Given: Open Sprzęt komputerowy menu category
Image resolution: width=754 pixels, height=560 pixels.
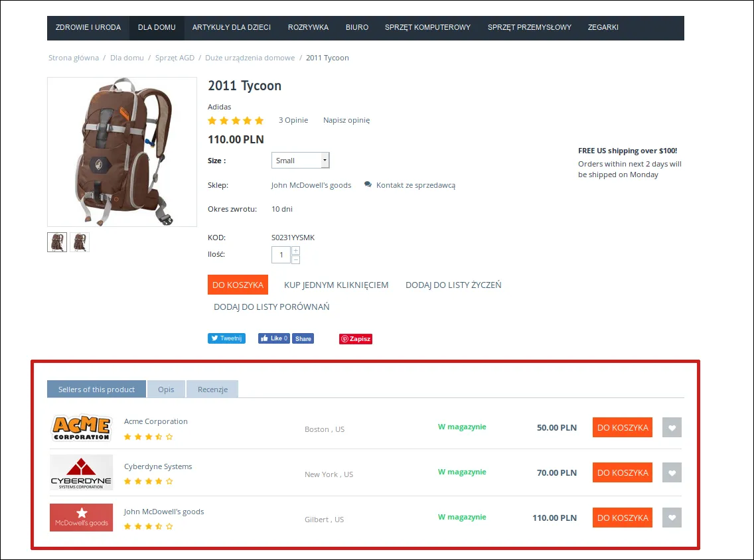Looking at the screenshot, I should pos(427,27).
